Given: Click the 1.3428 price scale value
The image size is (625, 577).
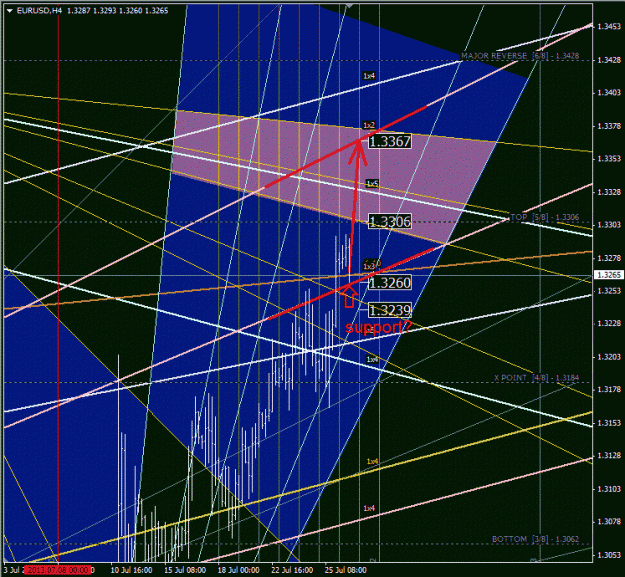Looking at the screenshot, I should 609,60.
